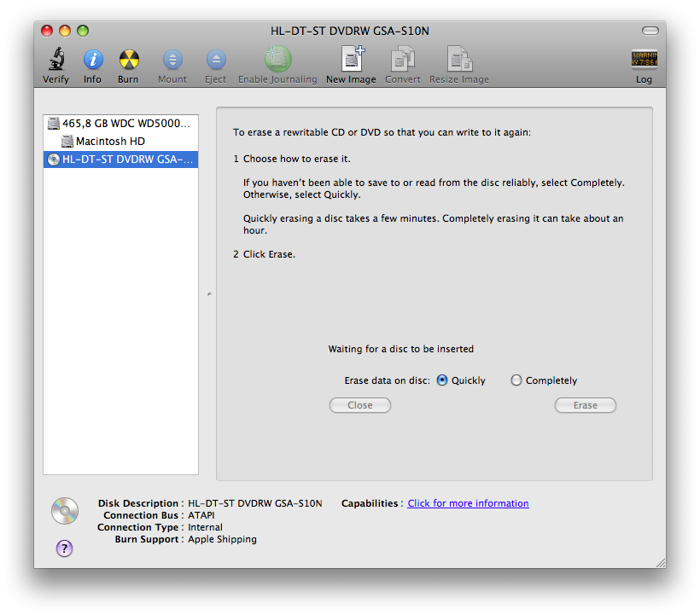Click the window title HL-DT-ST DVDRW GSA-S10N
Viewport: 700px width, 615px height.
pyautogui.click(x=349, y=31)
